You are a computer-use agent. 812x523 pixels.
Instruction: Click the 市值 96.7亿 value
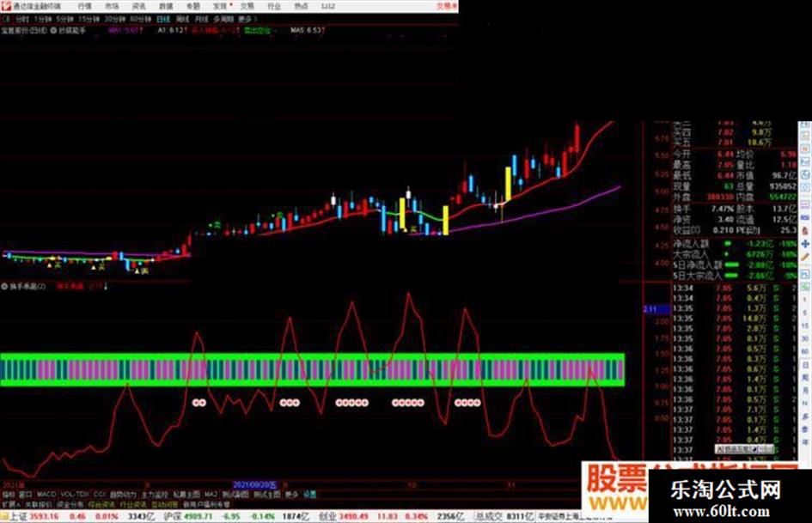(785, 176)
